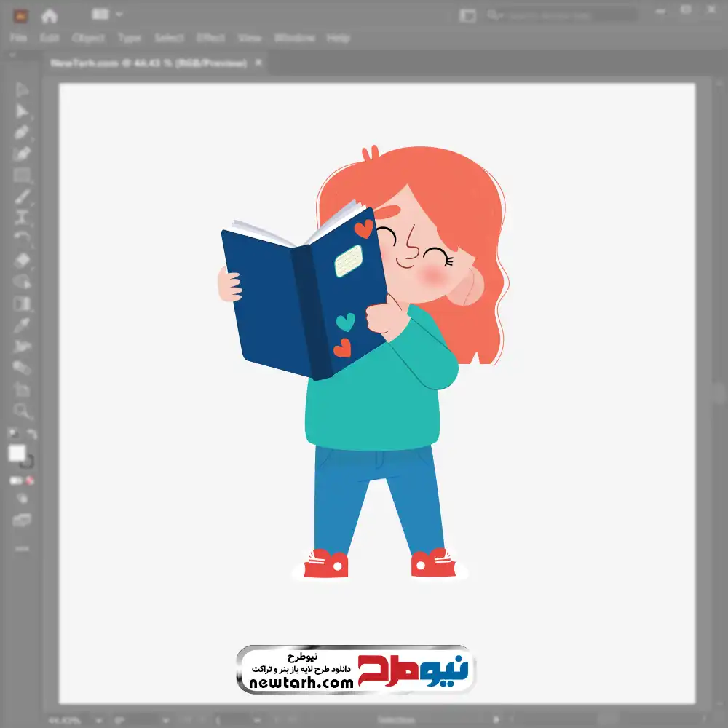Click the search field in top bar

click(x=561, y=15)
